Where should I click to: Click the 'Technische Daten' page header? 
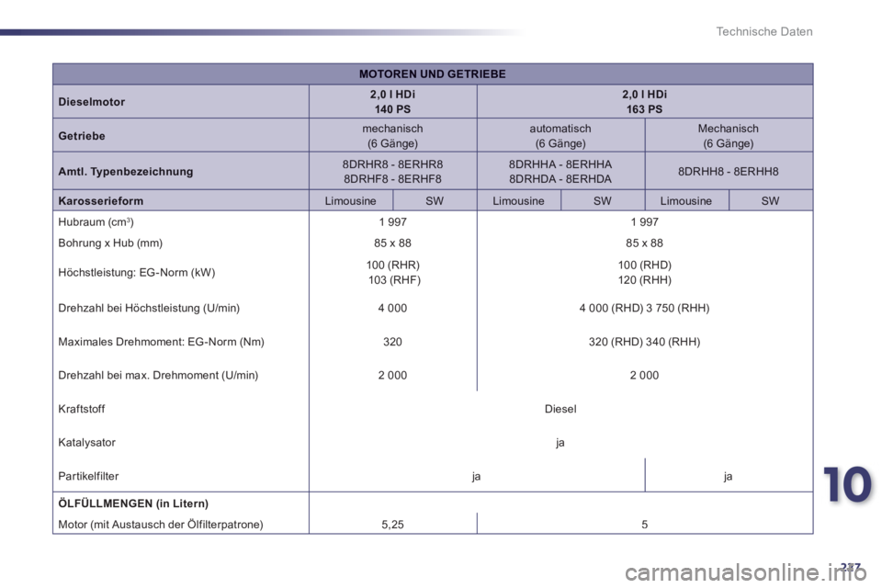click(x=763, y=32)
